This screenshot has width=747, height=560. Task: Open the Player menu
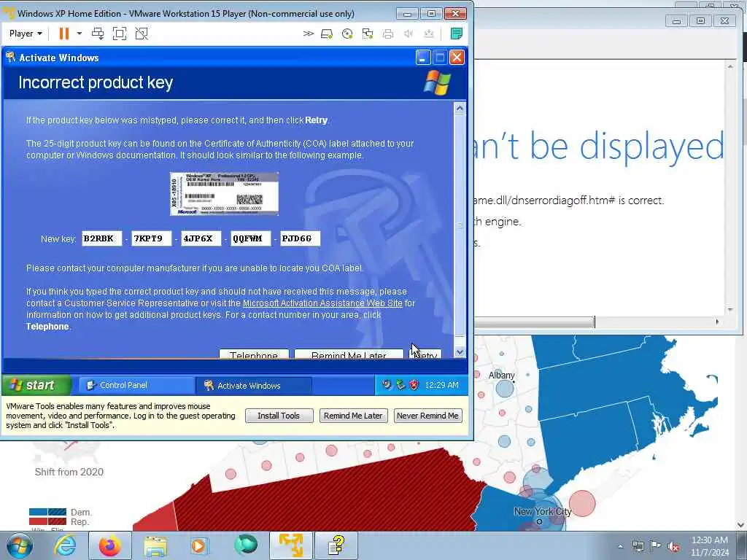click(x=26, y=34)
